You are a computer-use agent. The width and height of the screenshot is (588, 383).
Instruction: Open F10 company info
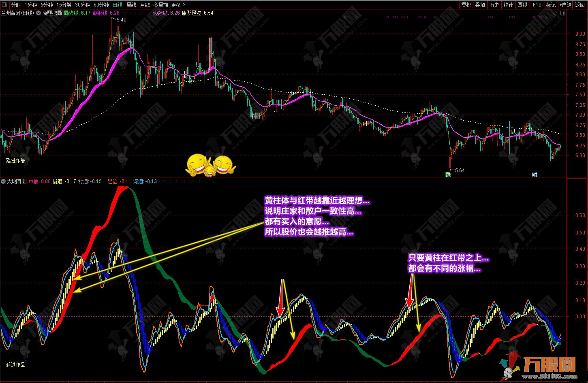537,5
